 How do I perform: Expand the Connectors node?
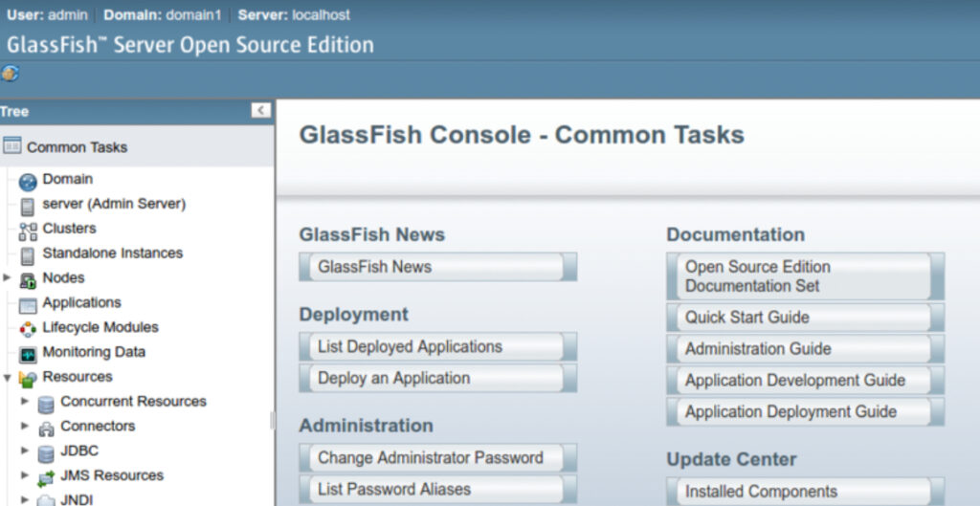click(25, 426)
